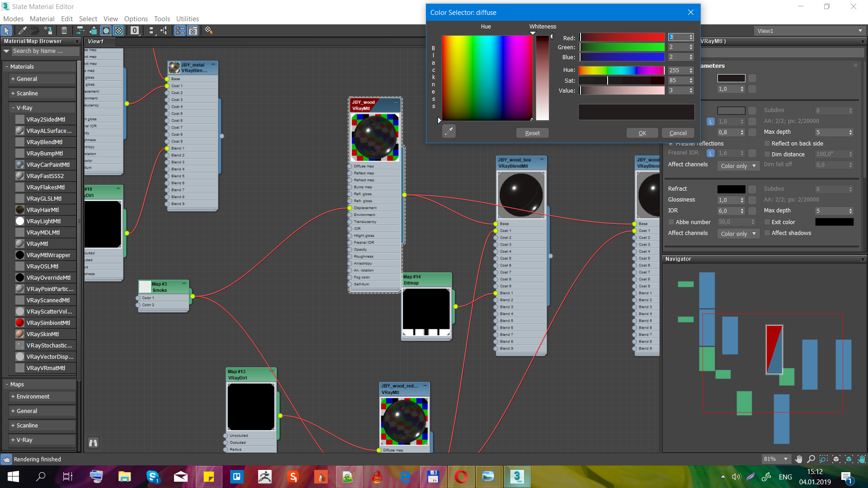Toggle Show Background in Preview icon
Screen dimensions: 868x488
pyautogui.click(x=118, y=30)
